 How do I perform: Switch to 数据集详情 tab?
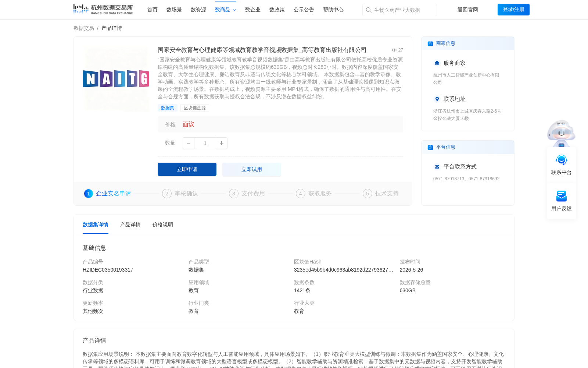[96, 224]
